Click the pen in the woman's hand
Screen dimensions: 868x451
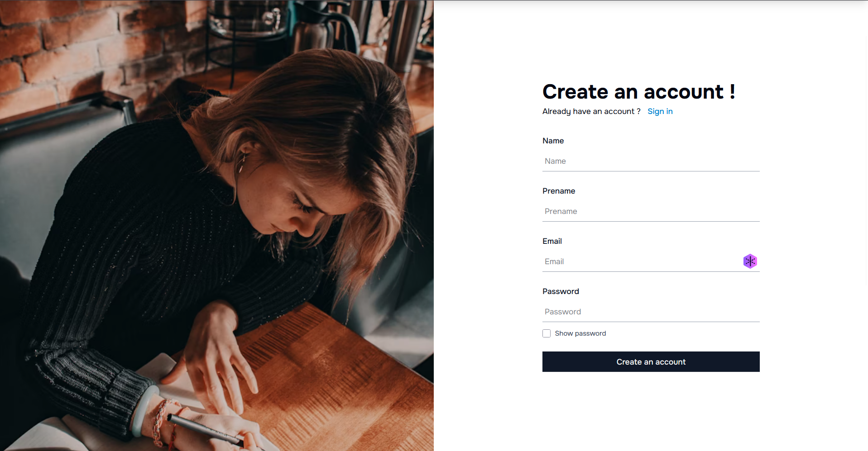(x=204, y=429)
